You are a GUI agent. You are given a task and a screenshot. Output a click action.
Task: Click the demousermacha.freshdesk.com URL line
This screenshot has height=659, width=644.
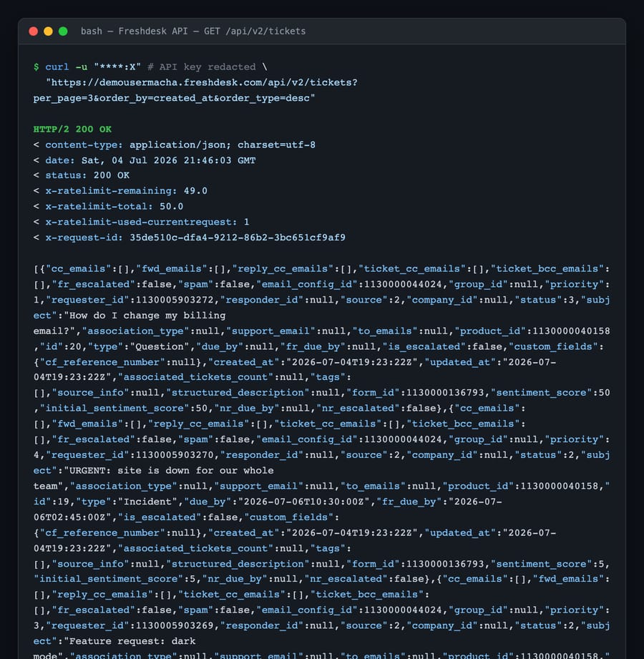pyautogui.click(x=202, y=82)
